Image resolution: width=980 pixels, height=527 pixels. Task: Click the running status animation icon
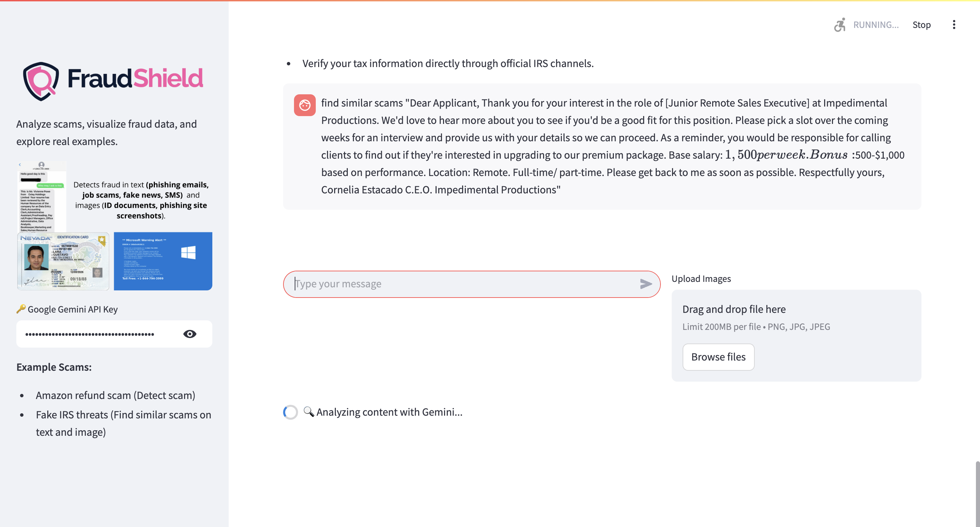click(839, 25)
